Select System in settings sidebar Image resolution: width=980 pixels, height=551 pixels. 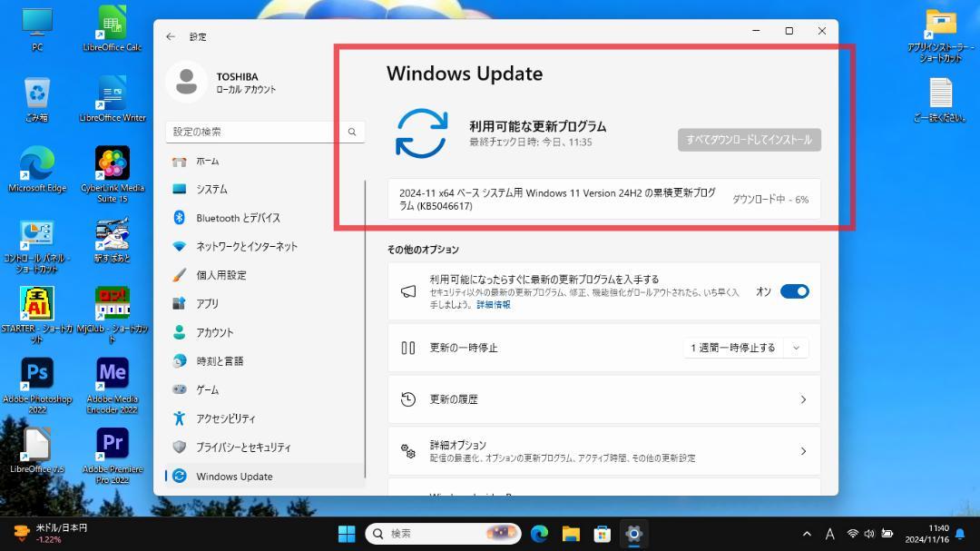264,189
